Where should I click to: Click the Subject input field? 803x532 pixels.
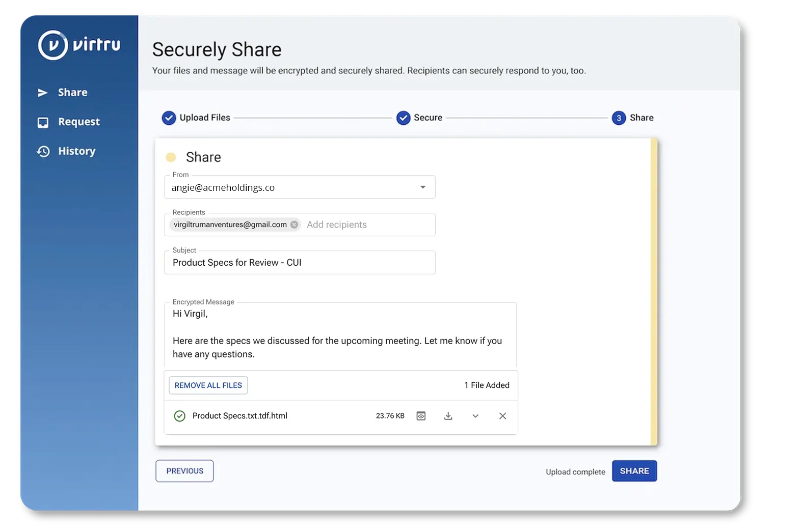[x=300, y=263]
